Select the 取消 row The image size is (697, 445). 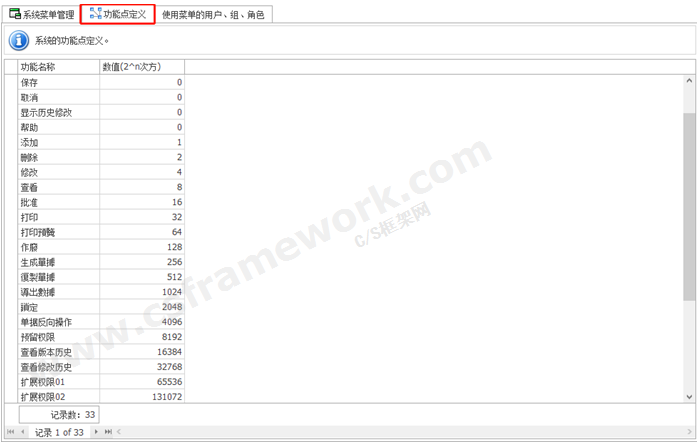tap(101, 97)
